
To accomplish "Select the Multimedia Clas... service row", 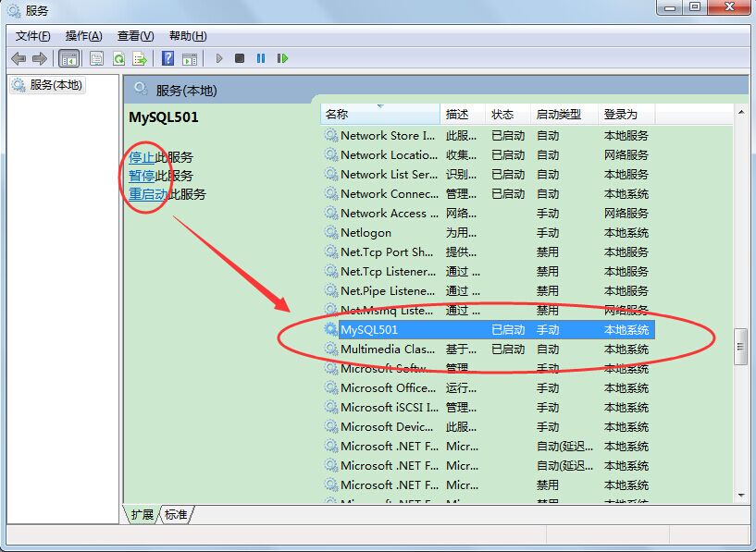I will click(490, 350).
